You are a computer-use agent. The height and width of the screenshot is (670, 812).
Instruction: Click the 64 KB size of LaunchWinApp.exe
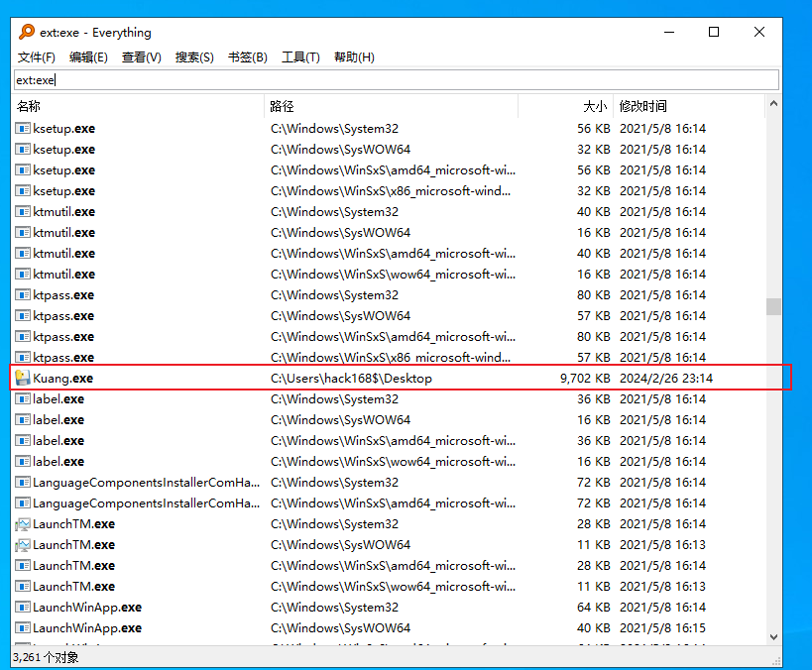[x=594, y=608]
